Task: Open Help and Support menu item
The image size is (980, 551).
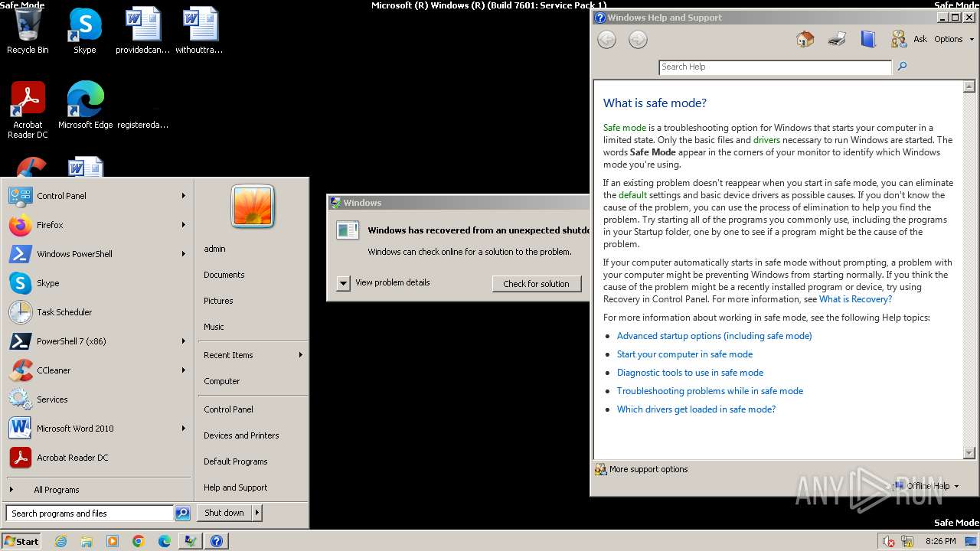Action: (x=235, y=487)
